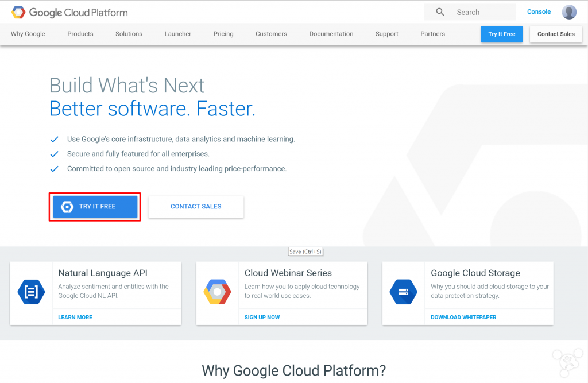Click the Google Cloud Storage card title
Screen dimensions: 588x383
tap(475, 273)
